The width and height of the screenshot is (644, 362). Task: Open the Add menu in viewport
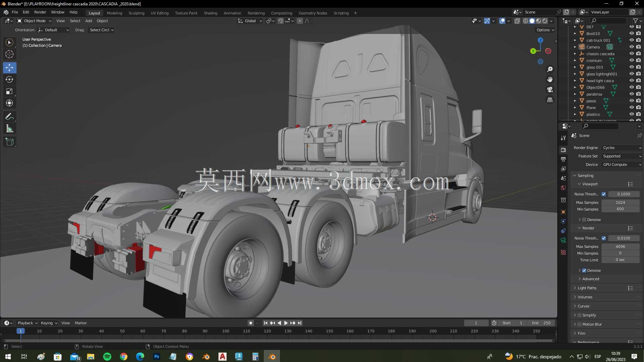click(x=88, y=21)
